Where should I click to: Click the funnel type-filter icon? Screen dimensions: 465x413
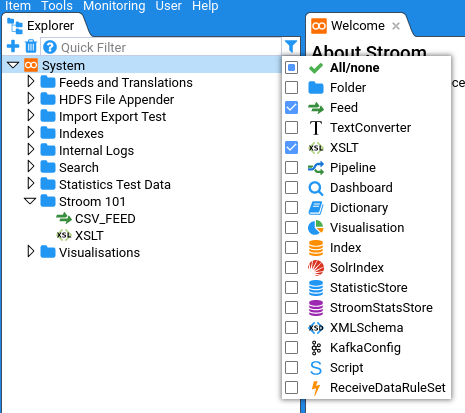pyautogui.click(x=291, y=46)
